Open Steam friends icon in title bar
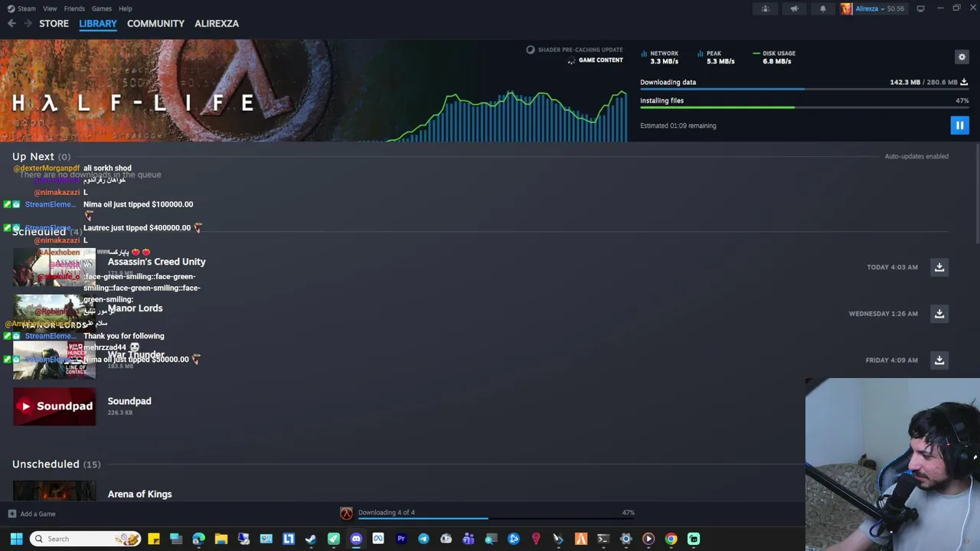The image size is (980, 551). [x=765, y=8]
